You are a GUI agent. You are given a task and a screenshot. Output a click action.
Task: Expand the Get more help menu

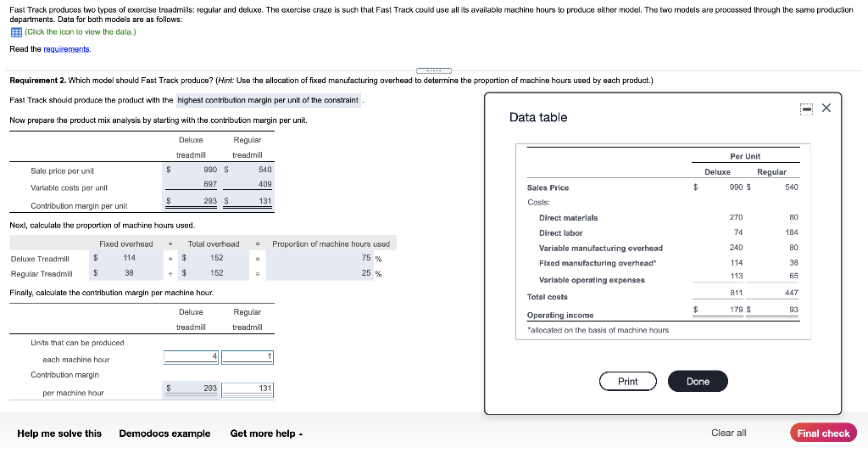[266, 433]
